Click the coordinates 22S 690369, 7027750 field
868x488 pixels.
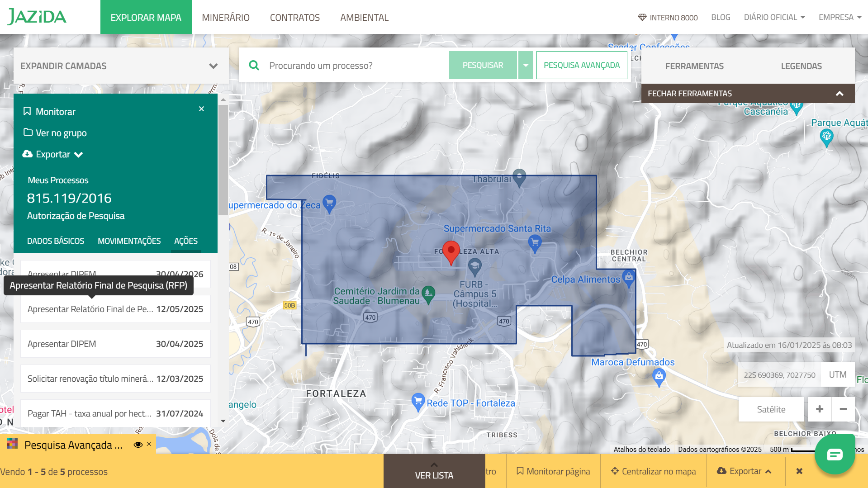(x=779, y=374)
